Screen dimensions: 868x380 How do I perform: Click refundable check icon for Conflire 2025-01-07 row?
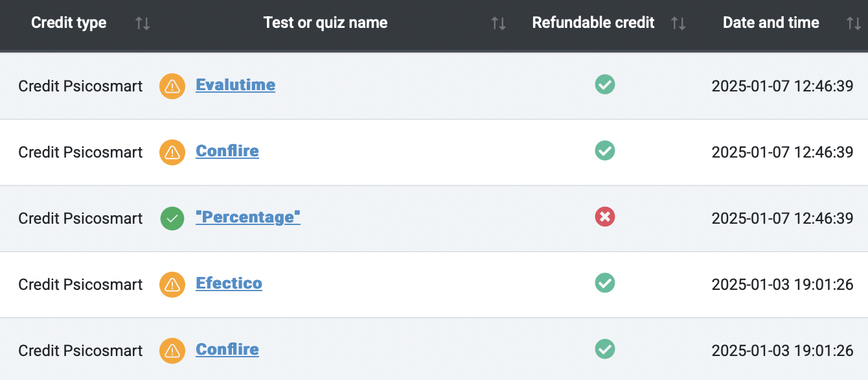point(605,150)
